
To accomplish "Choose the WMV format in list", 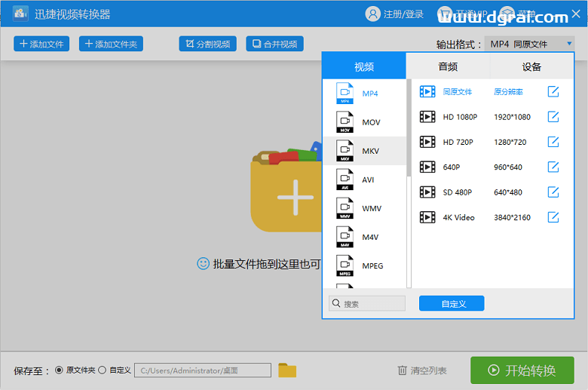I will coord(371,208).
